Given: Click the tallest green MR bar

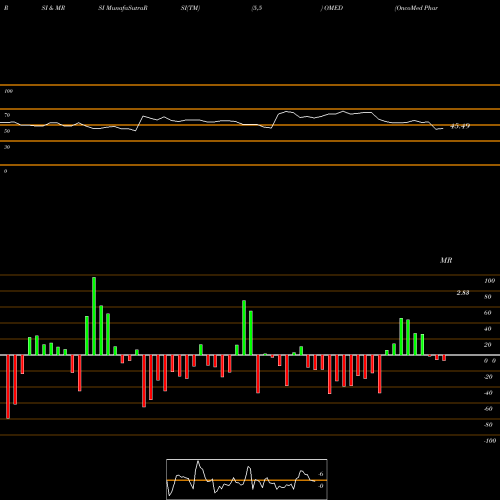Looking at the screenshot, I should pyautogui.click(x=94, y=316).
